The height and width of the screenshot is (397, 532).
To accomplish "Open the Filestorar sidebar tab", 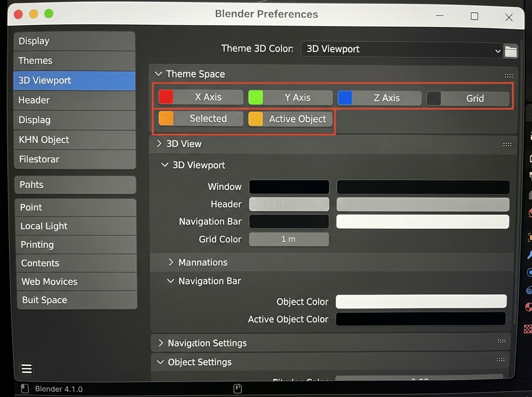I will tap(75, 160).
